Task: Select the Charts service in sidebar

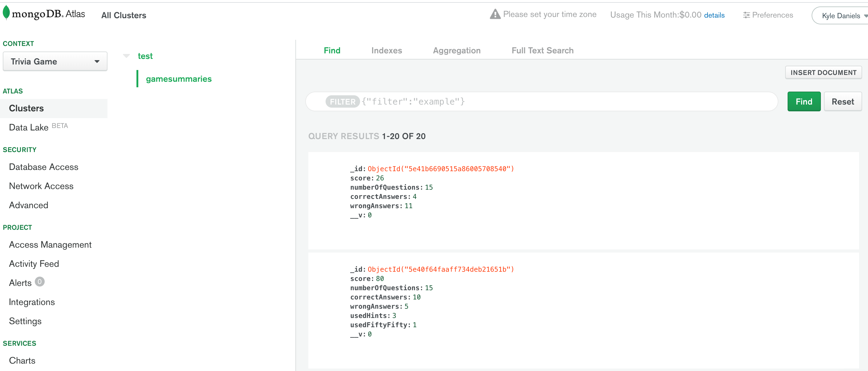Action: coord(22,360)
